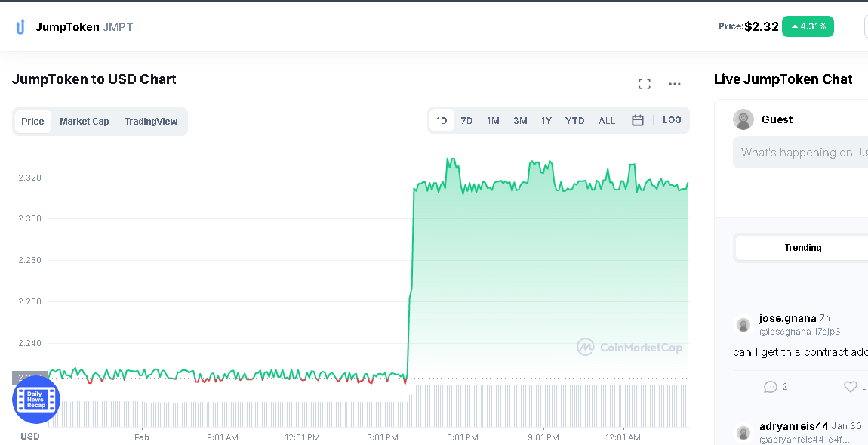
Task: Click the 3:01 PM x-axis label
Action: pos(383,437)
